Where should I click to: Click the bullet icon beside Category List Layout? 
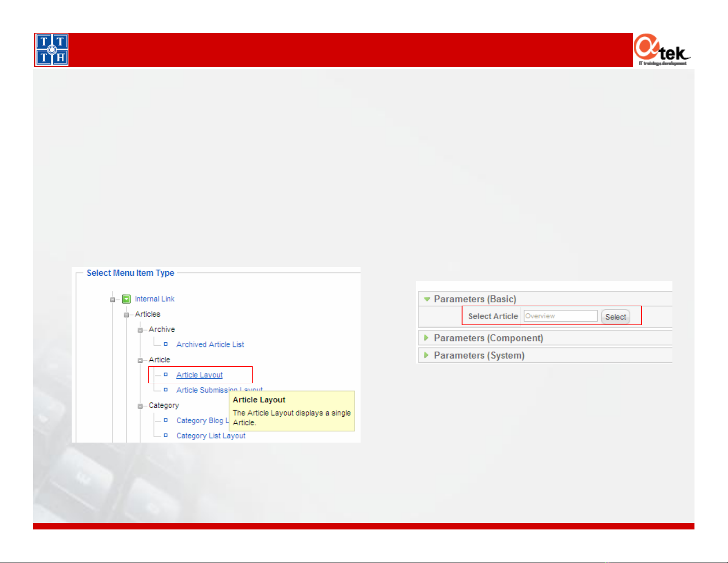click(166, 435)
